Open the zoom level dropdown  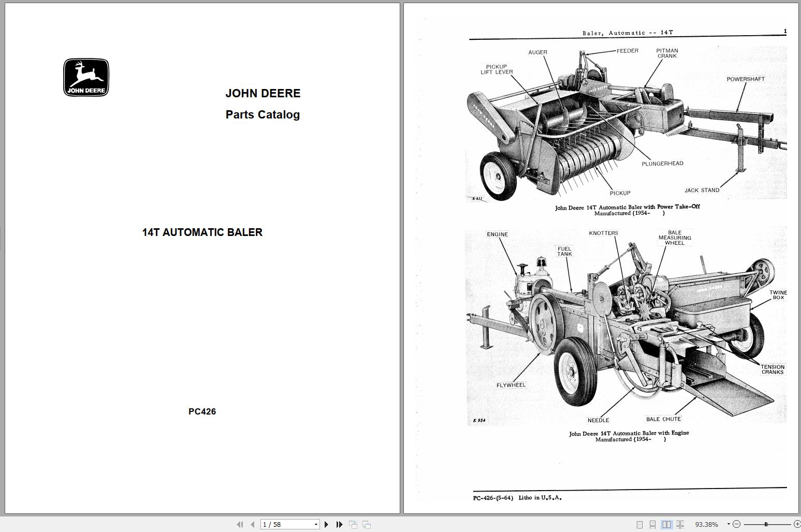pos(729,524)
